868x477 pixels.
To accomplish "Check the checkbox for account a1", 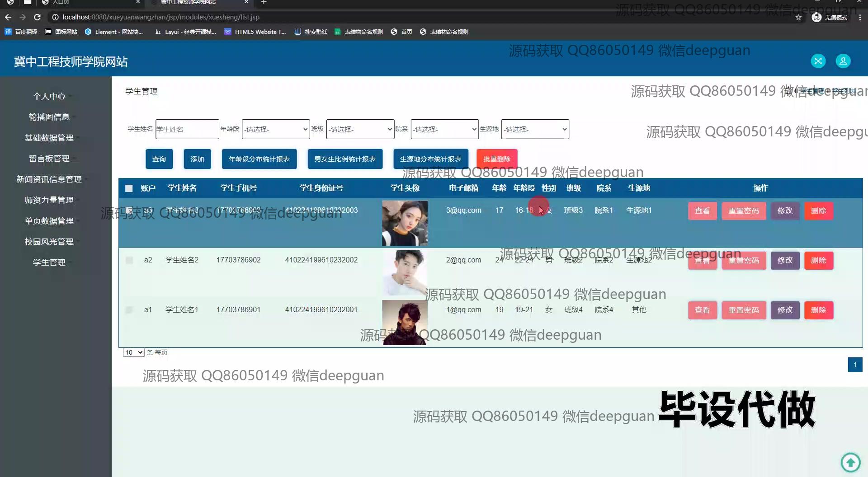I will (x=129, y=310).
